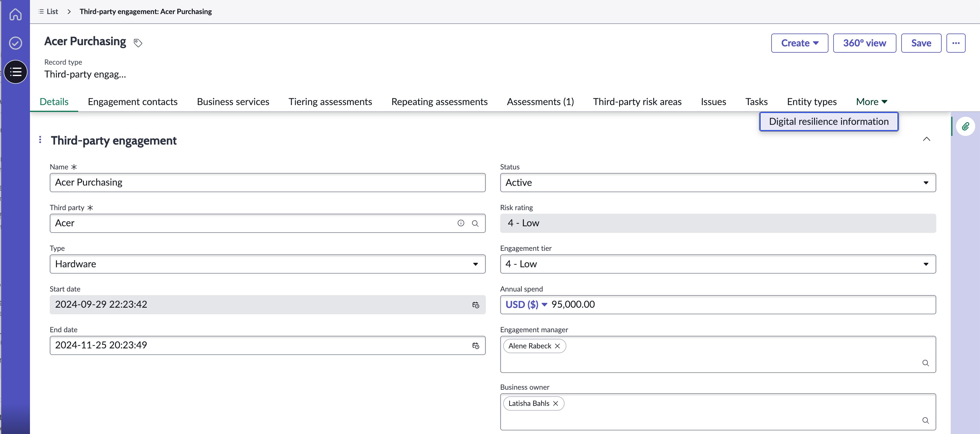Remove Alene Rabeck from Engagement manager
The height and width of the screenshot is (434, 980).
click(557, 346)
